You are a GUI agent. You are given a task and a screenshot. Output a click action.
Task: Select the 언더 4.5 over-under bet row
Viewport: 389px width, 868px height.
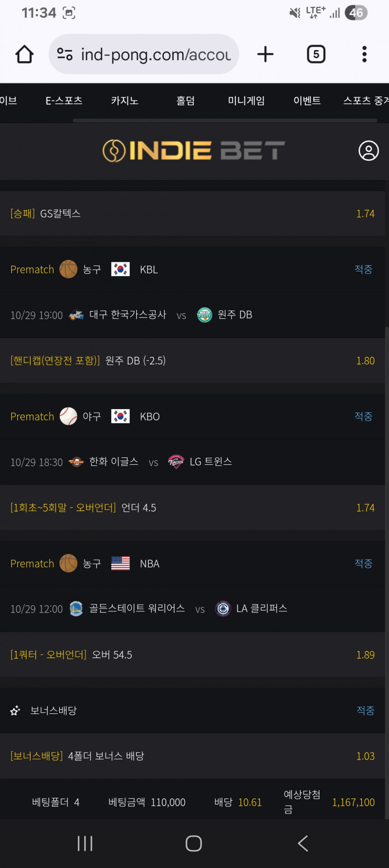[193, 507]
